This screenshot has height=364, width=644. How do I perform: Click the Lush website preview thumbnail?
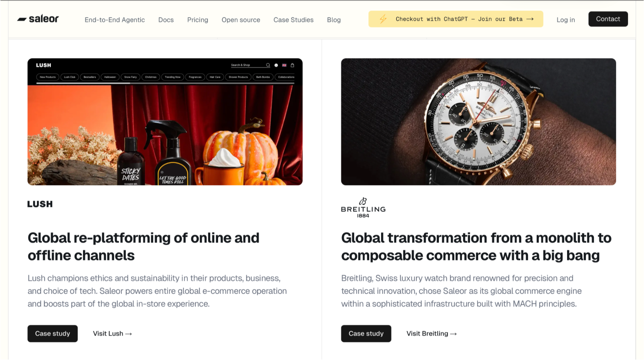pos(165,122)
